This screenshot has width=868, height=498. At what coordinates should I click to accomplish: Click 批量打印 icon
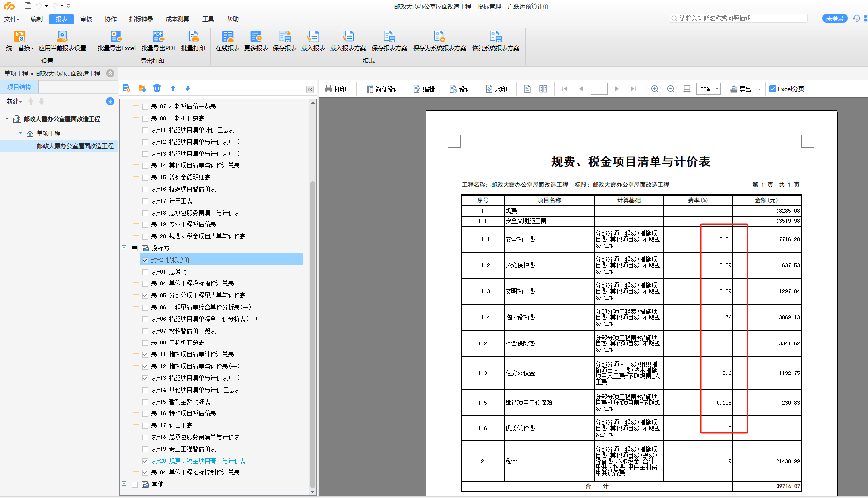pyautogui.click(x=193, y=36)
